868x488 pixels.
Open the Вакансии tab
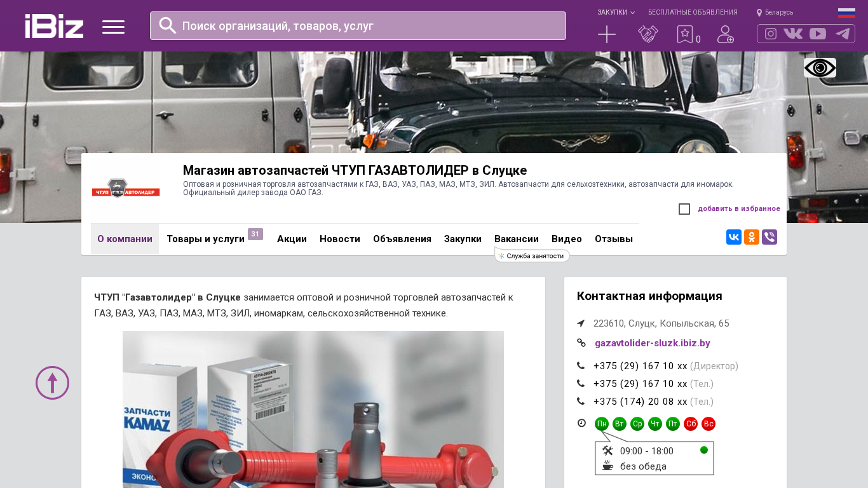(517, 239)
